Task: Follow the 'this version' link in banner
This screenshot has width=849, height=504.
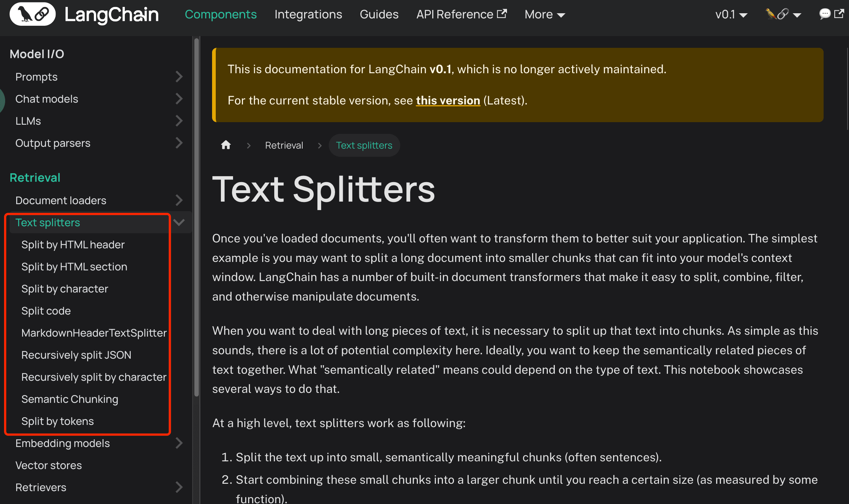Action: pyautogui.click(x=448, y=100)
